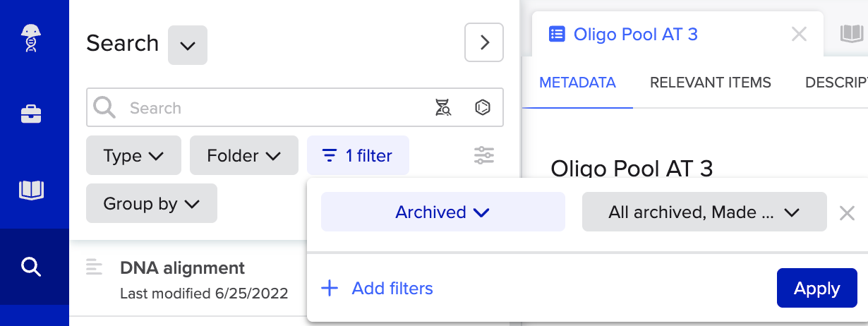Image resolution: width=868 pixels, height=326 pixels.
Task: Open the filter settings sliders icon
Action: (x=484, y=155)
